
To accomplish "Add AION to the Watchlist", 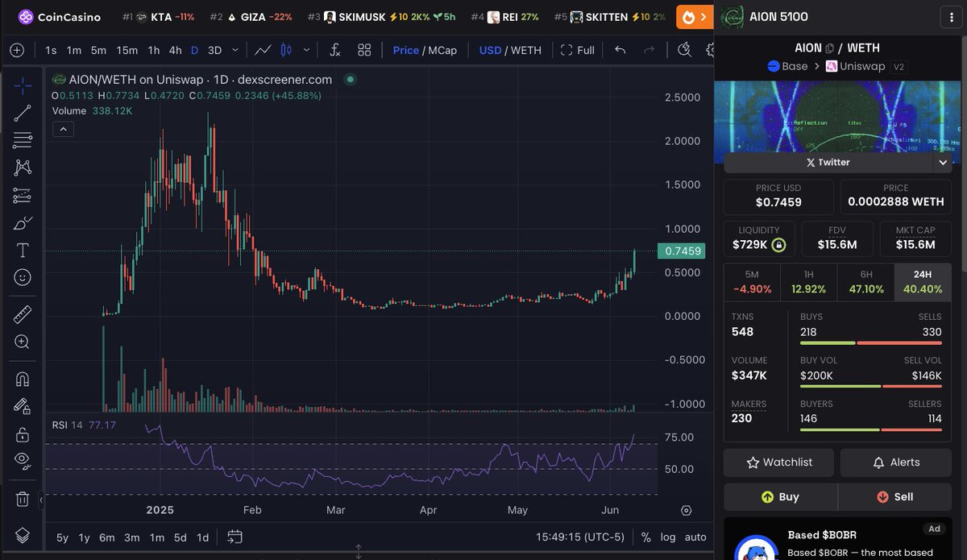I will pyautogui.click(x=778, y=462).
